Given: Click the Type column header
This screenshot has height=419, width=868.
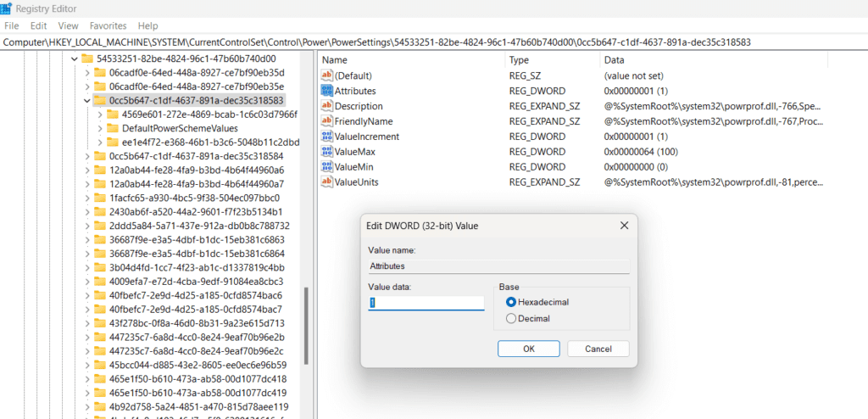Looking at the screenshot, I should pos(553,60).
